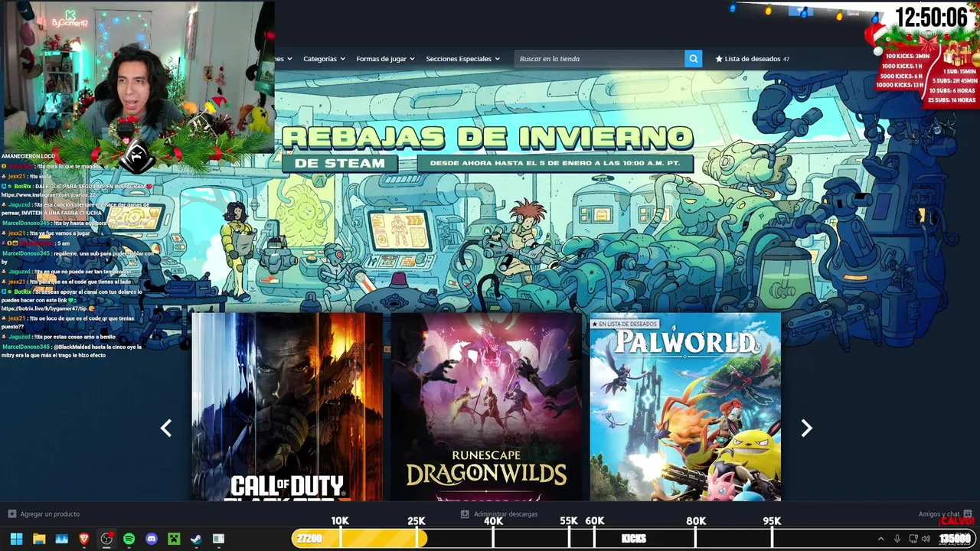Show previous games with left carousel arrow
The height and width of the screenshot is (551, 980).
(166, 429)
